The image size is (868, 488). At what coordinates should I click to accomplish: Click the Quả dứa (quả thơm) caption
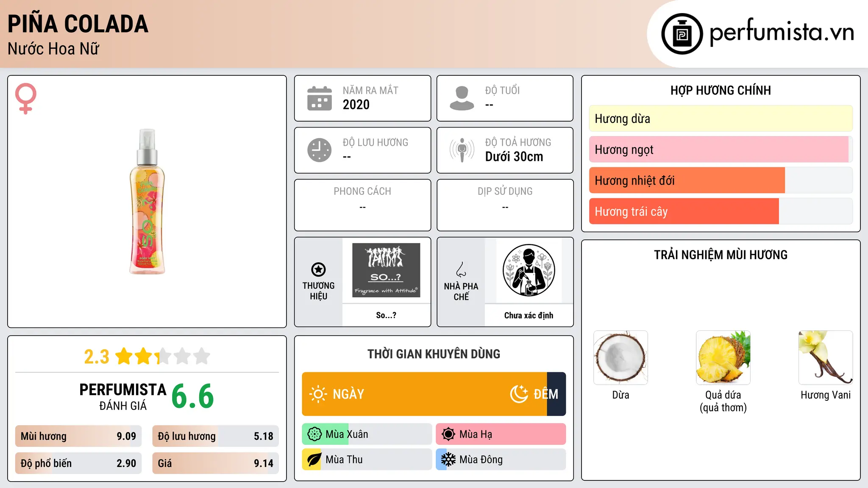click(723, 401)
